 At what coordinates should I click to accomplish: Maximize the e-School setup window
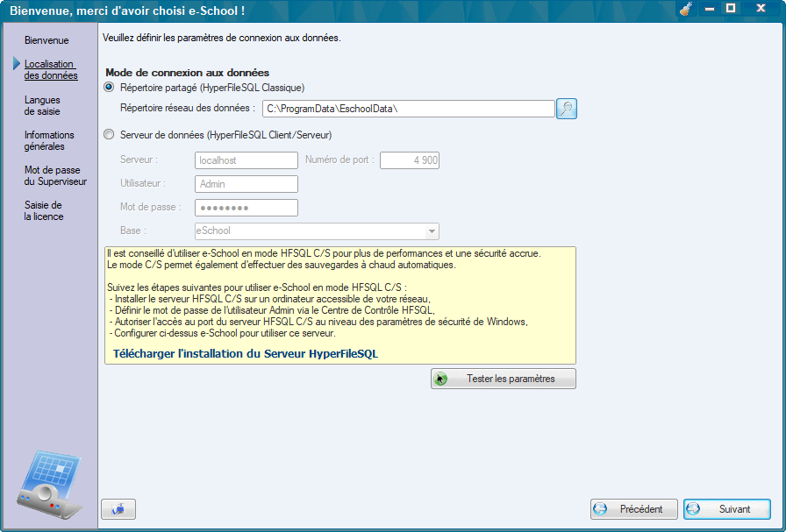(x=731, y=9)
